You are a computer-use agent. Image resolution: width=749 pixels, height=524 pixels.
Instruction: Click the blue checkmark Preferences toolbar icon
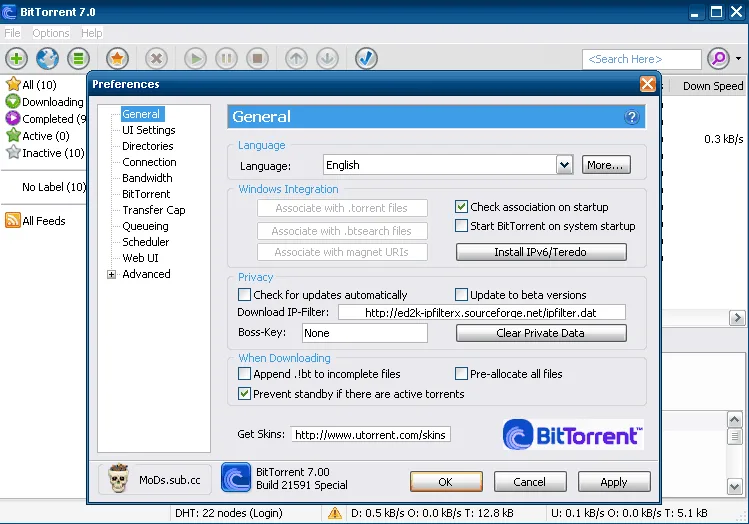coord(366,58)
